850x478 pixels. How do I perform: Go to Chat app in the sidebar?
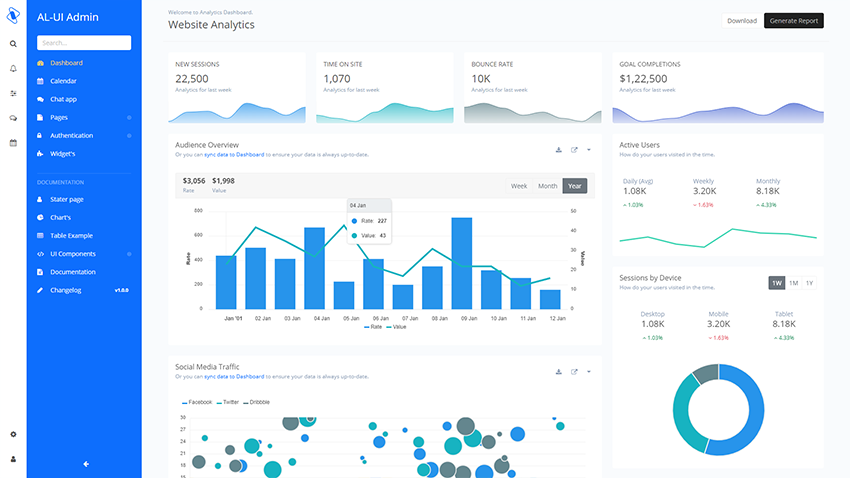point(63,99)
